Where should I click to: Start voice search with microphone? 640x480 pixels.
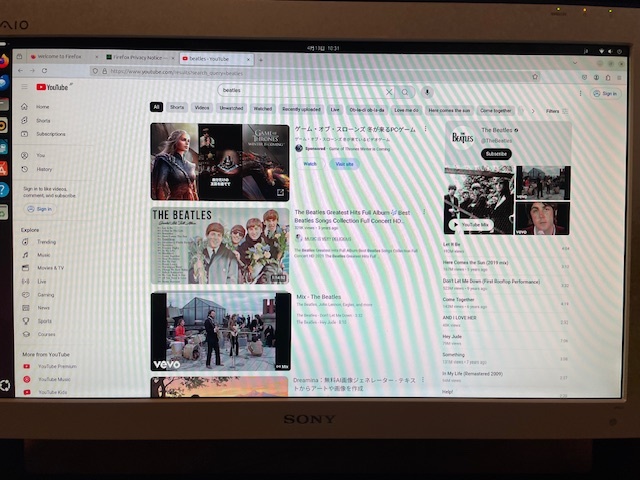point(427,92)
